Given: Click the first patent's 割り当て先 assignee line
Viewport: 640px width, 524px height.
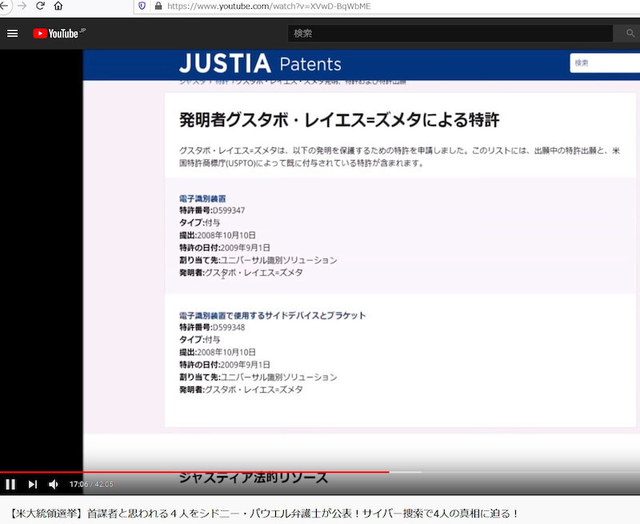Looking at the screenshot, I should [x=258, y=260].
